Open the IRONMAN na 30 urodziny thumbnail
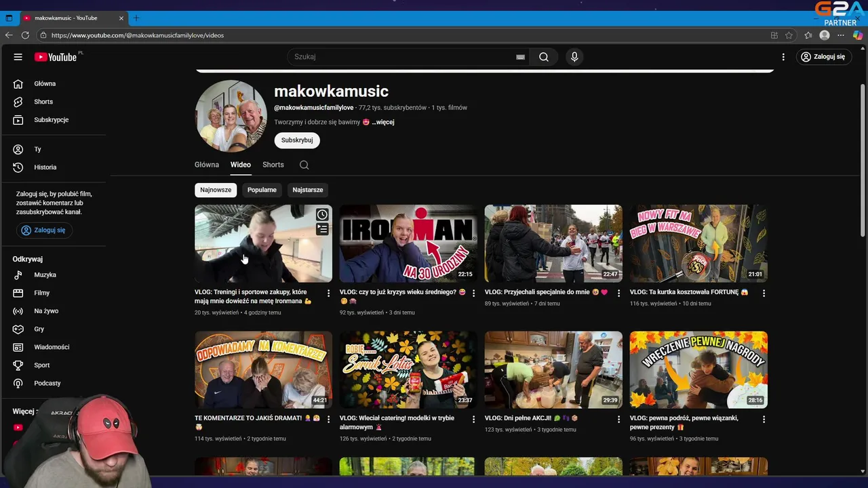This screenshot has height=488, width=868. tap(408, 243)
